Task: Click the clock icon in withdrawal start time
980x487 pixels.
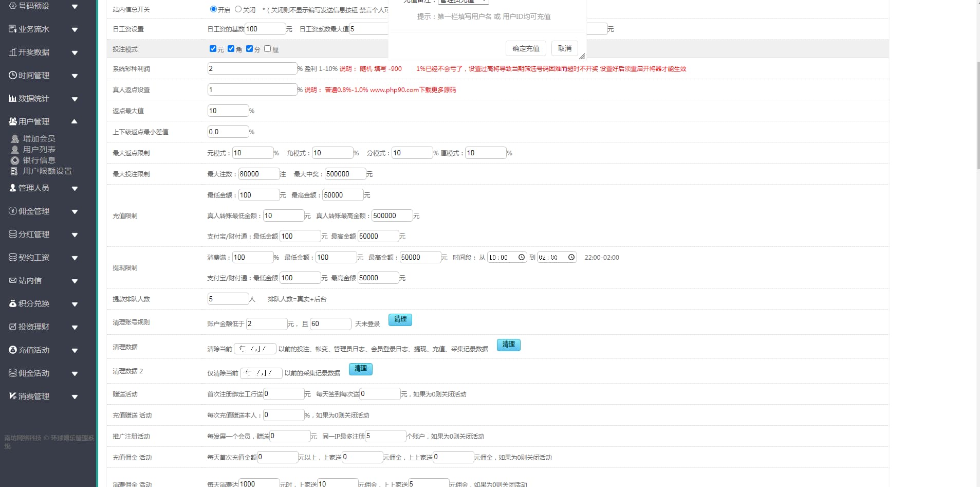Action: 522,257
